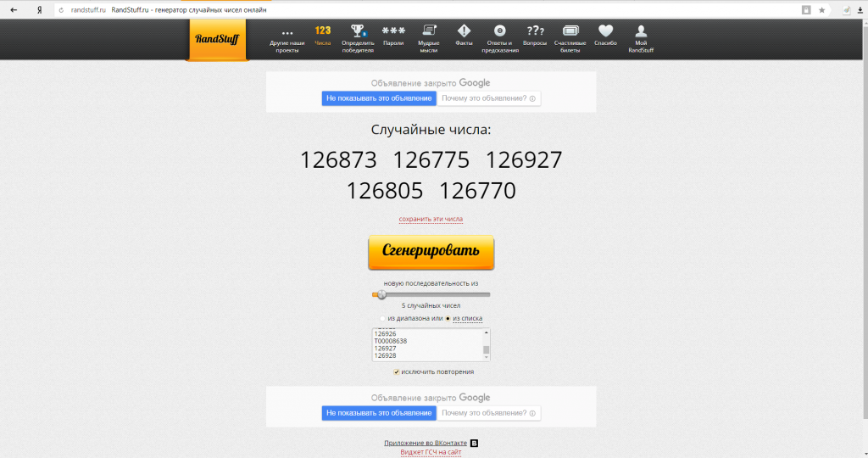Click 'сохранить эти числа' link
The width and height of the screenshot is (868, 458).
click(x=431, y=220)
